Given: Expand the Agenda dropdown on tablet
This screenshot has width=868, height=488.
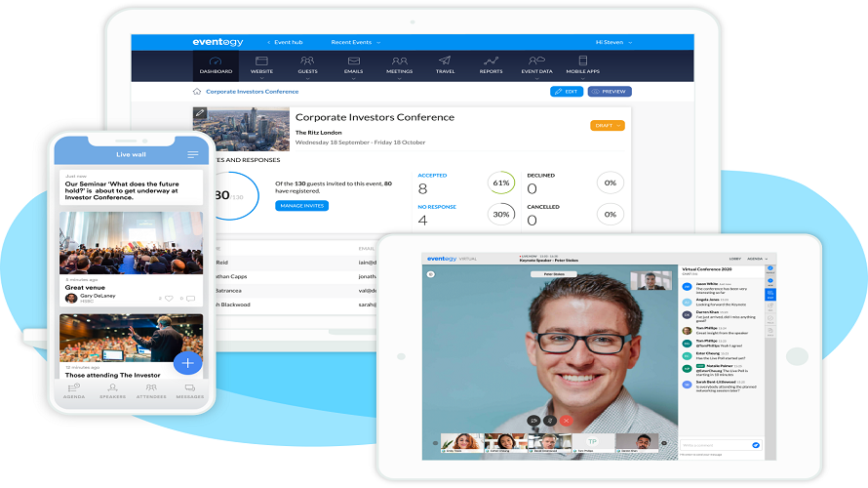Looking at the screenshot, I should [757, 259].
